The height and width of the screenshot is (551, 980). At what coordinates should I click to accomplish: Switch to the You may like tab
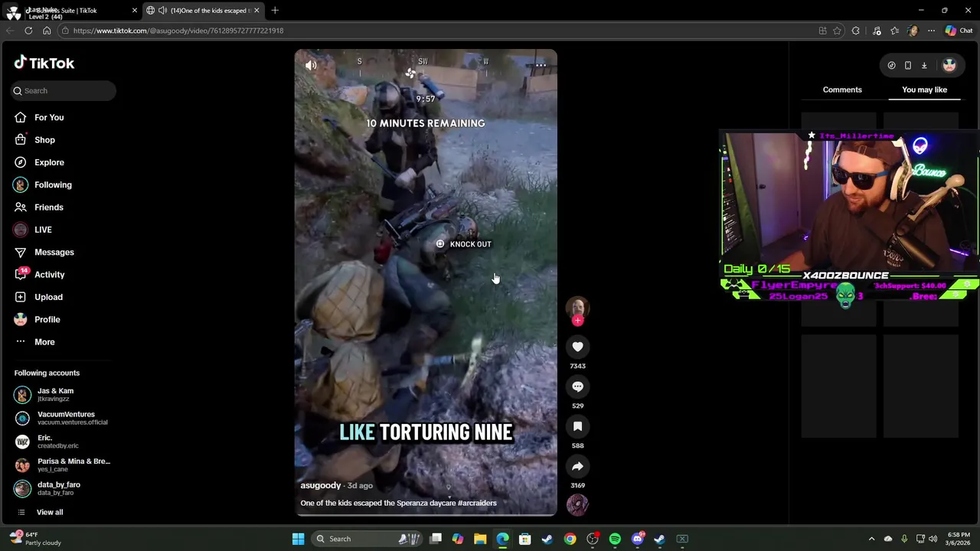[924, 90]
